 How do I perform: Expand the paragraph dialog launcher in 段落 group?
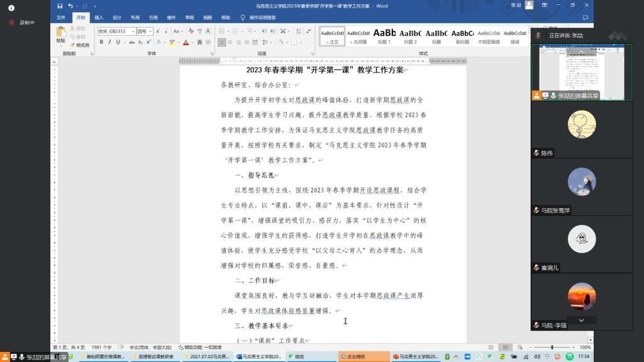pyautogui.click(x=312, y=54)
